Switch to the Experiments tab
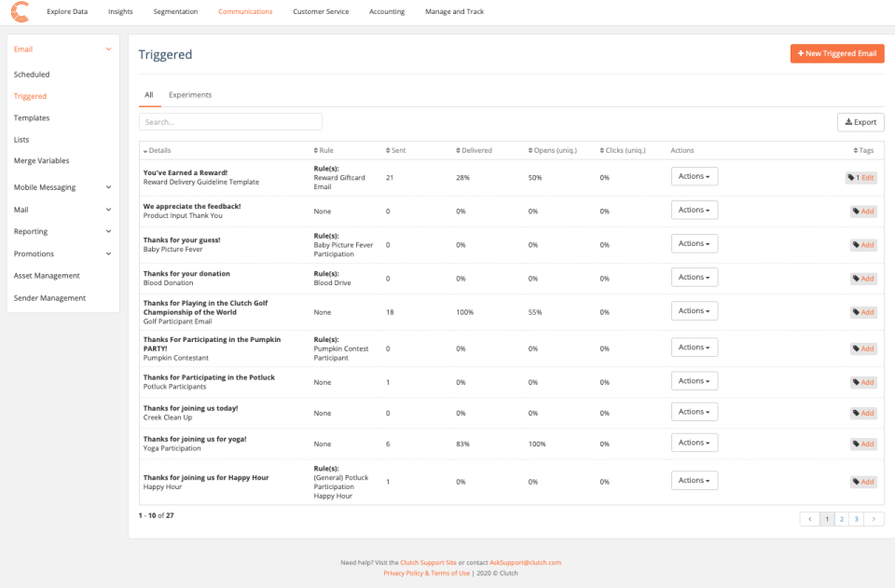The image size is (895, 588). [190, 94]
